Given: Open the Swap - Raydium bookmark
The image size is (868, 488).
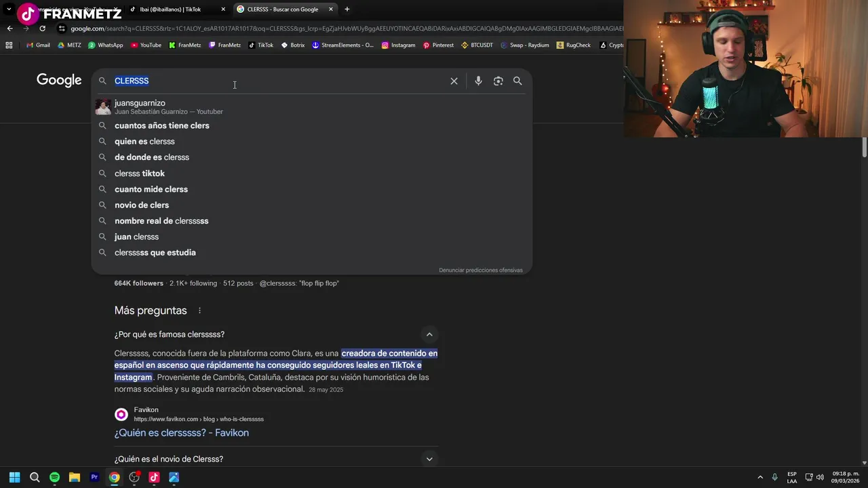Looking at the screenshot, I should click(524, 45).
